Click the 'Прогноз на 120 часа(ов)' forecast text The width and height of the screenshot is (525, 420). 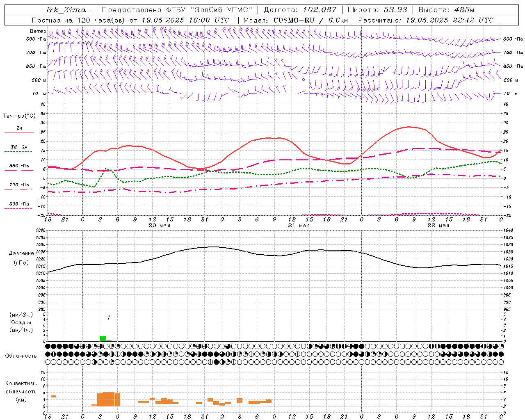[x=79, y=20]
